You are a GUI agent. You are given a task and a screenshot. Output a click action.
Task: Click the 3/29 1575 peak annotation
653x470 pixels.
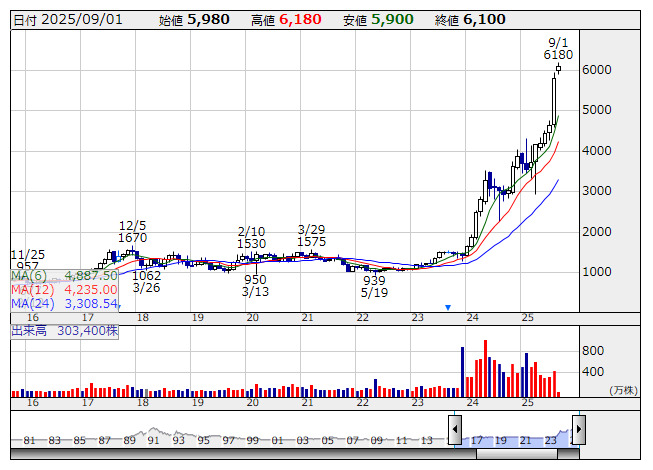pyautogui.click(x=312, y=235)
